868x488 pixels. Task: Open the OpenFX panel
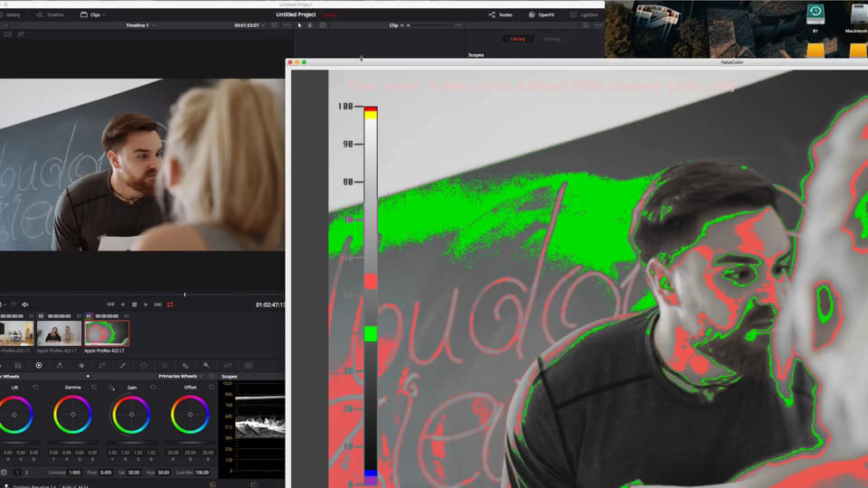coord(542,15)
